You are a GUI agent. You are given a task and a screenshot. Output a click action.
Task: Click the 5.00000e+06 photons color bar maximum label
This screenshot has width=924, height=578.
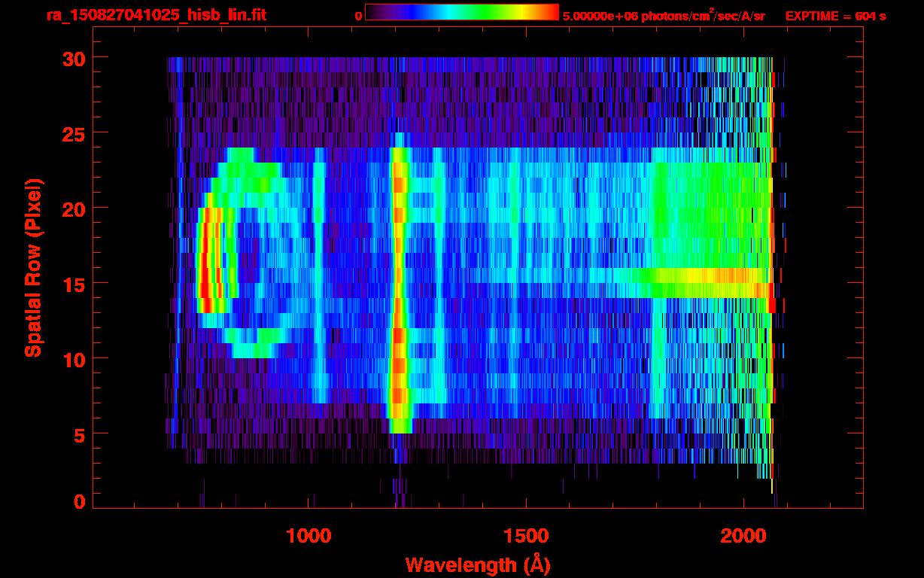[x=664, y=16]
